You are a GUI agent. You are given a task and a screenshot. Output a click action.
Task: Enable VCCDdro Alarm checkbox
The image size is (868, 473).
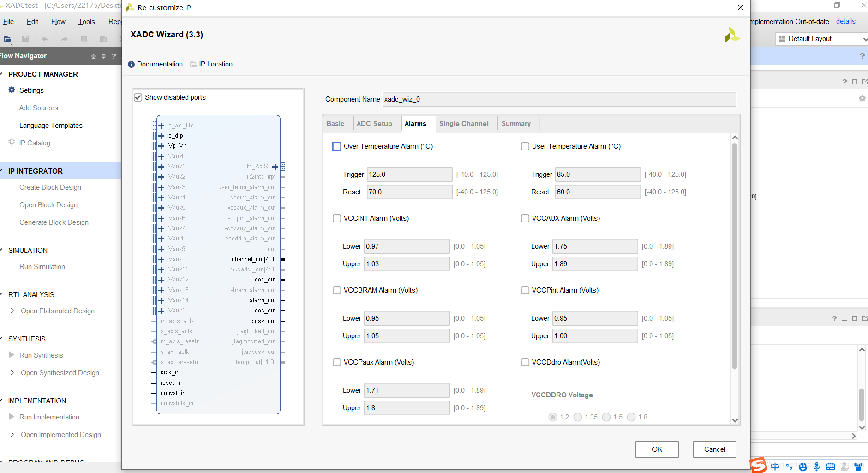tap(525, 362)
